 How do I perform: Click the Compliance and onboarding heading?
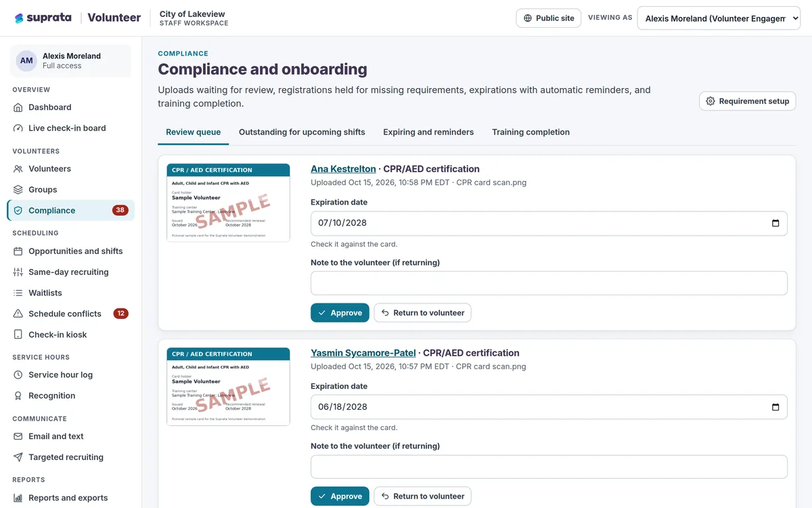[x=263, y=69]
